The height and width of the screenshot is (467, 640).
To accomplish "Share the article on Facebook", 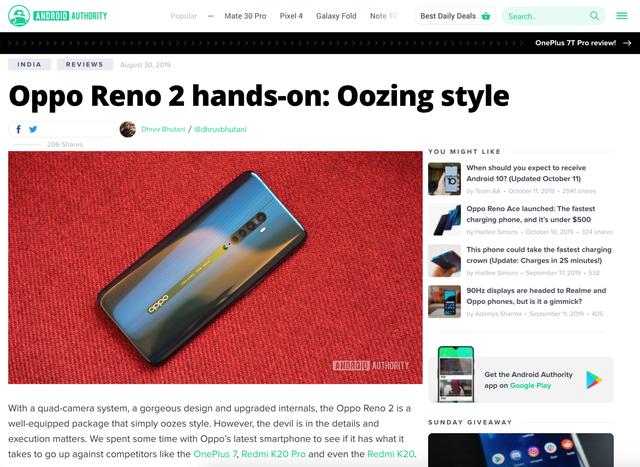I will click(x=18, y=129).
